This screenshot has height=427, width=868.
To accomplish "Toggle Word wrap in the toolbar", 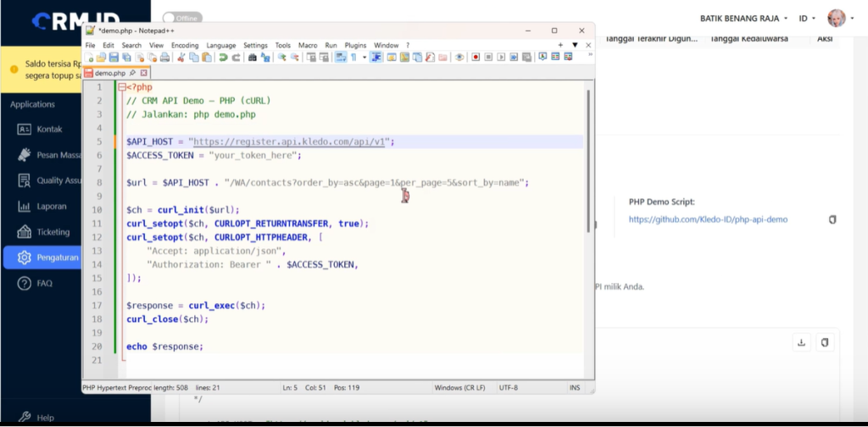I will click(x=342, y=57).
